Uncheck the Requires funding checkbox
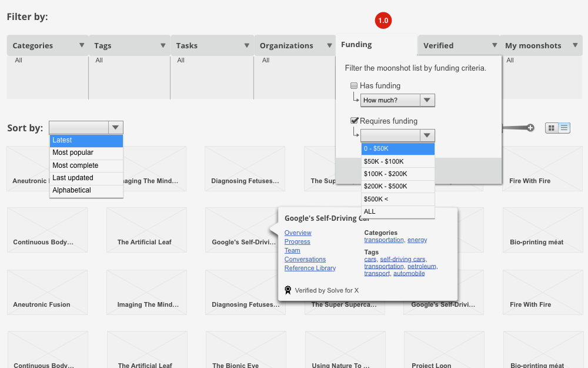The image size is (588, 368). click(354, 121)
